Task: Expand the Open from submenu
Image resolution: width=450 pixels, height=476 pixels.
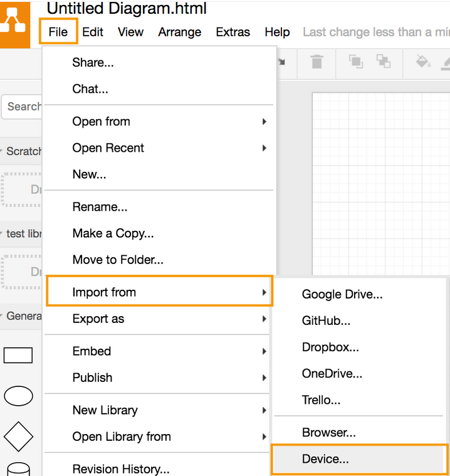Action: click(x=159, y=122)
